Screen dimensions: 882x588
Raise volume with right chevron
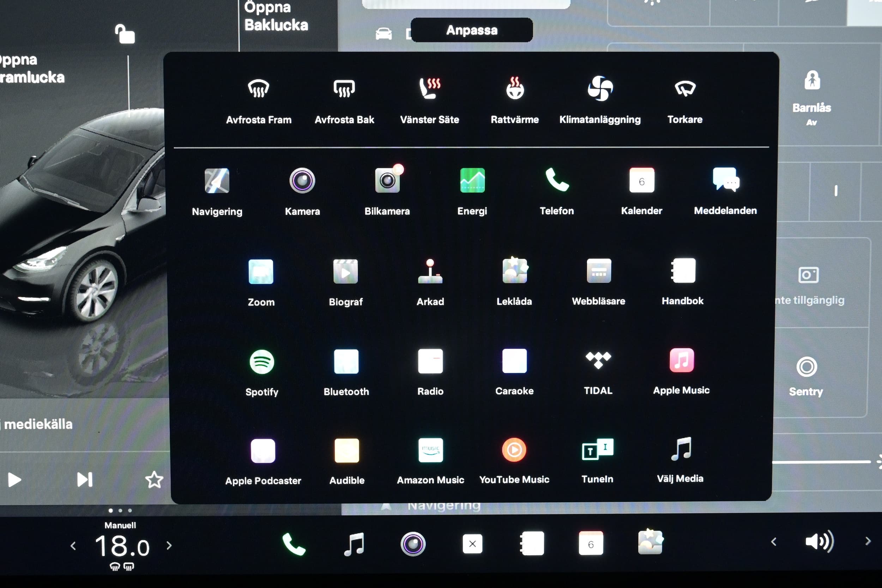point(868,541)
